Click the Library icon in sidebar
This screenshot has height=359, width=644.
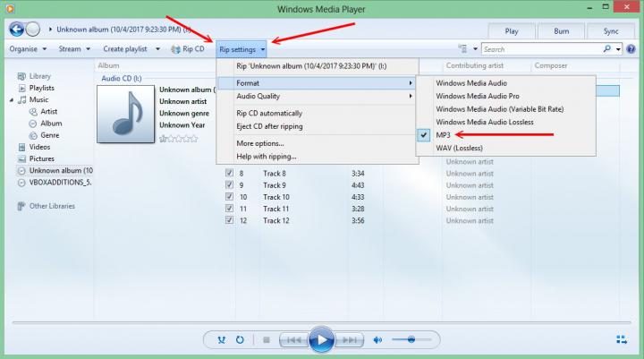21,76
